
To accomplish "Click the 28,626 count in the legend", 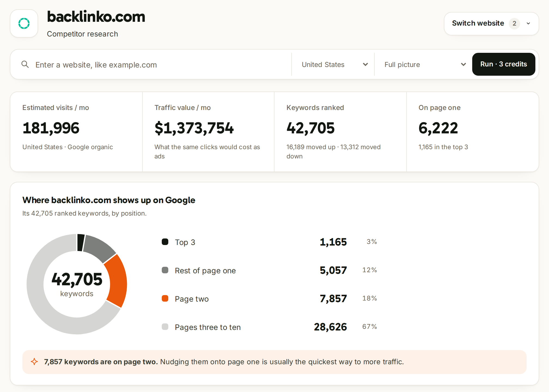I will pos(330,327).
